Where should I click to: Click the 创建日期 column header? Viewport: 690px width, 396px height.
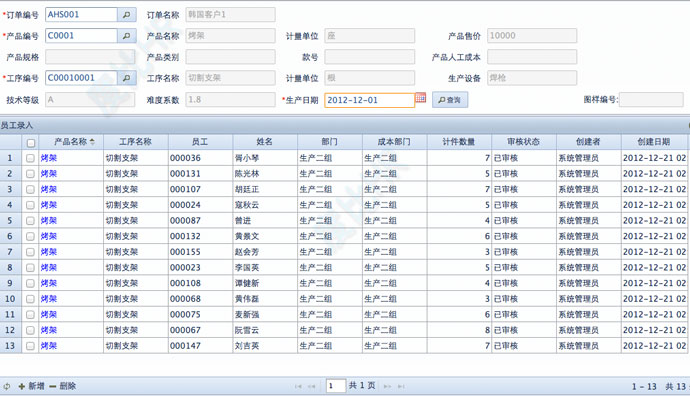654,142
